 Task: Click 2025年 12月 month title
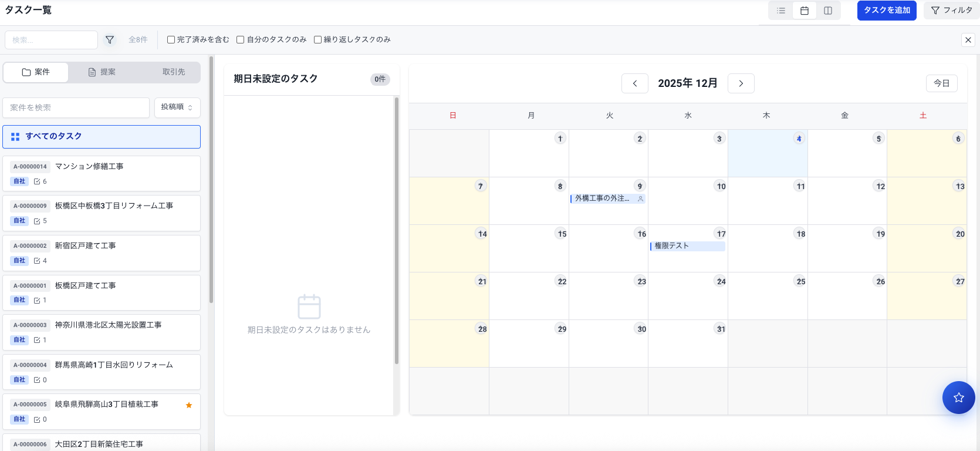688,83
